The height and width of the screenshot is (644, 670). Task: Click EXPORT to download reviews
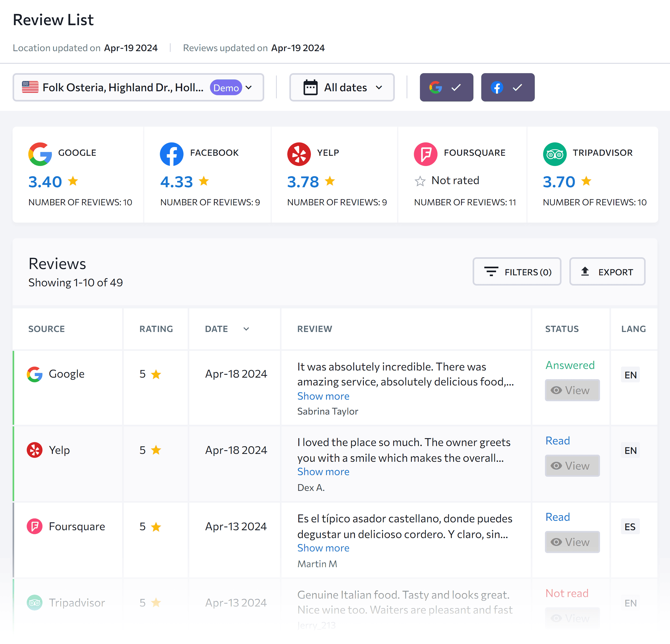[x=607, y=272]
